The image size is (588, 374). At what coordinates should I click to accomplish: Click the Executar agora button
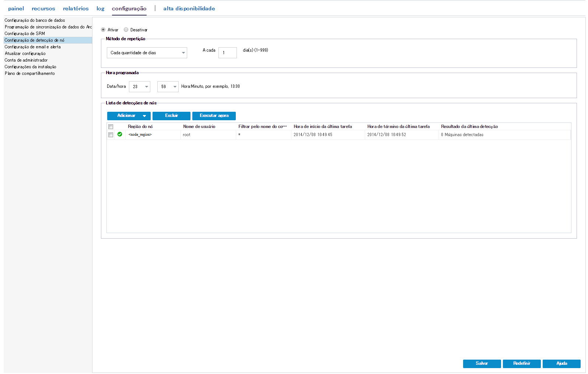coord(214,116)
